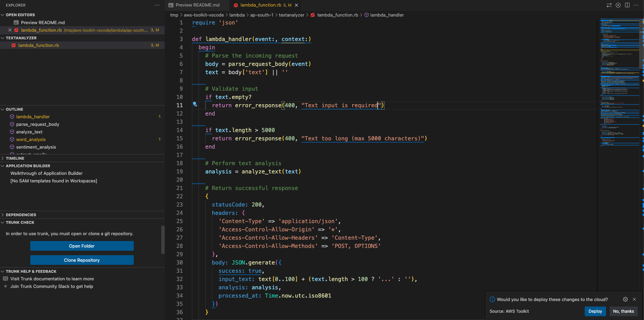This screenshot has height=320, width=644.
Task: Open Join Trunk Community Slack link
Action: pos(52,286)
